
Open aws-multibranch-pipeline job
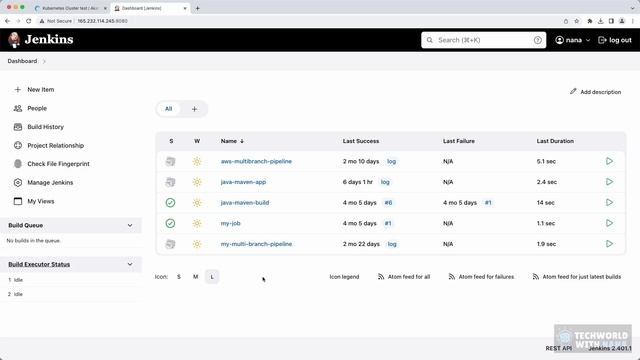[x=256, y=161]
